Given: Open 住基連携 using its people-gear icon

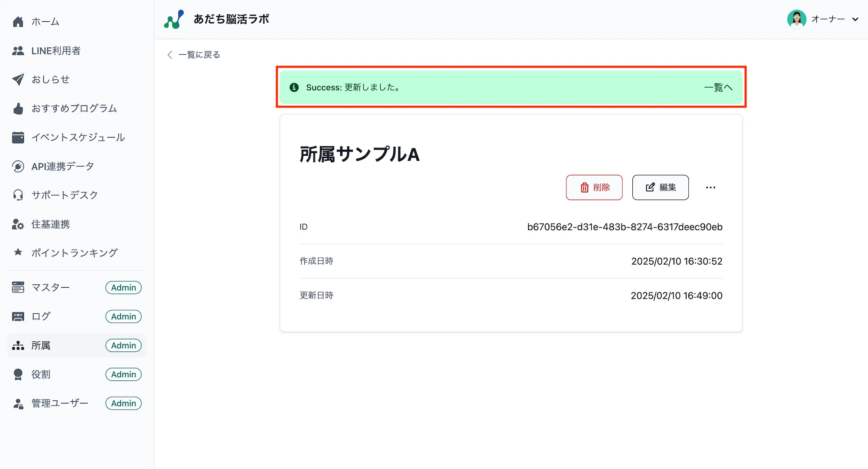Looking at the screenshot, I should 18,224.
